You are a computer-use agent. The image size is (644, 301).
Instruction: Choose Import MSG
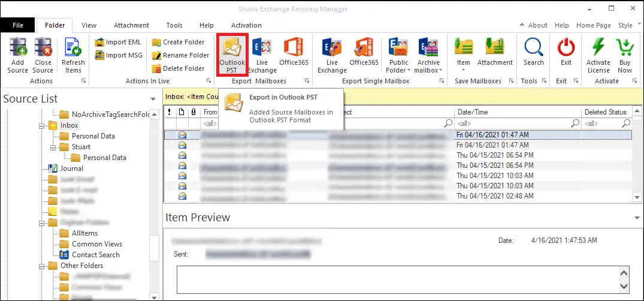(118, 55)
